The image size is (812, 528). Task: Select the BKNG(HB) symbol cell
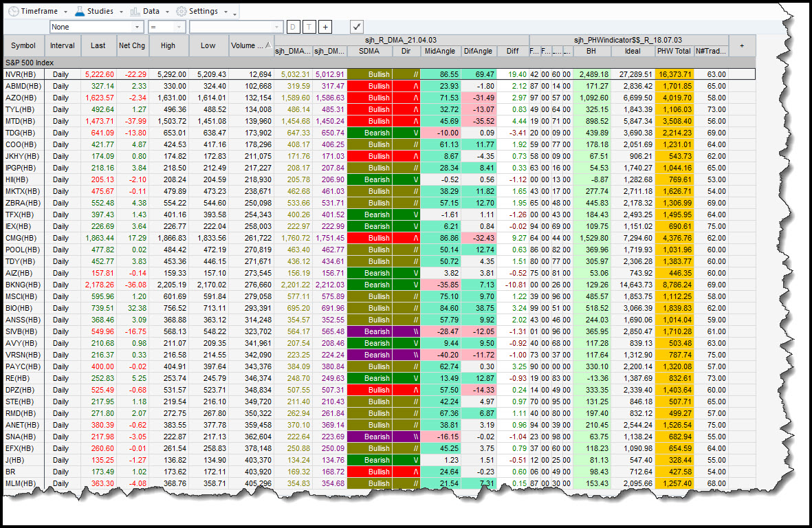24,285
